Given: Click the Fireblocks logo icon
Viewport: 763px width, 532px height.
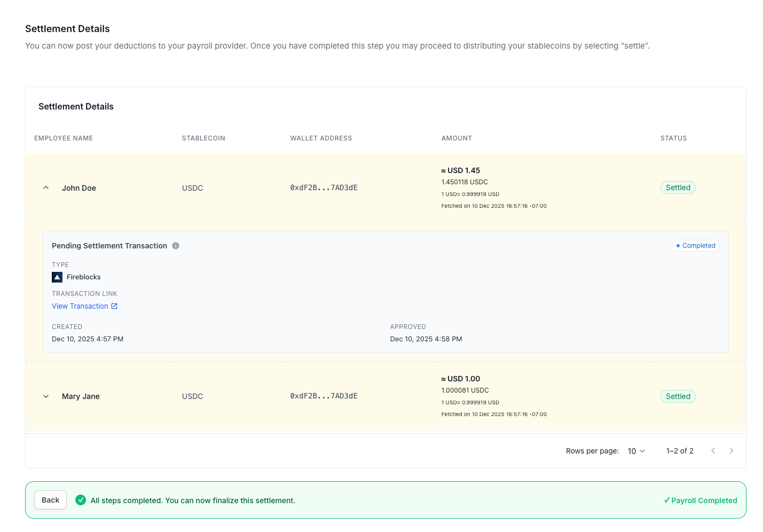Looking at the screenshot, I should [57, 277].
